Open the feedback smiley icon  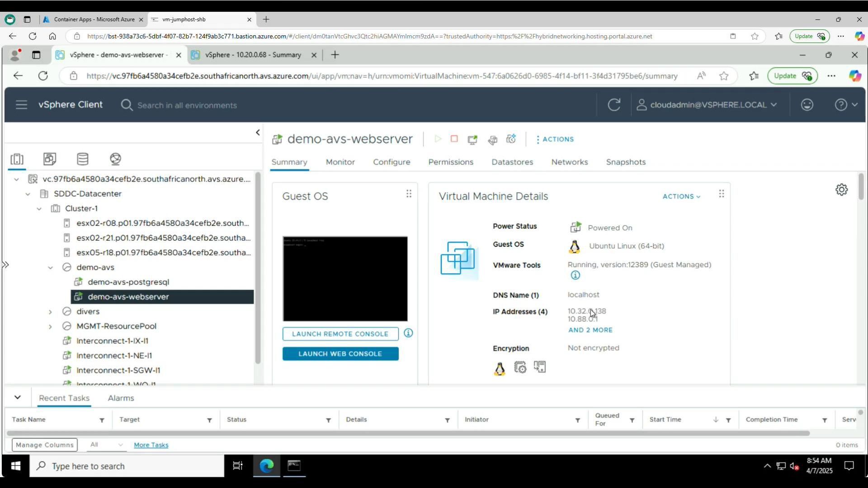pos(807,105)
